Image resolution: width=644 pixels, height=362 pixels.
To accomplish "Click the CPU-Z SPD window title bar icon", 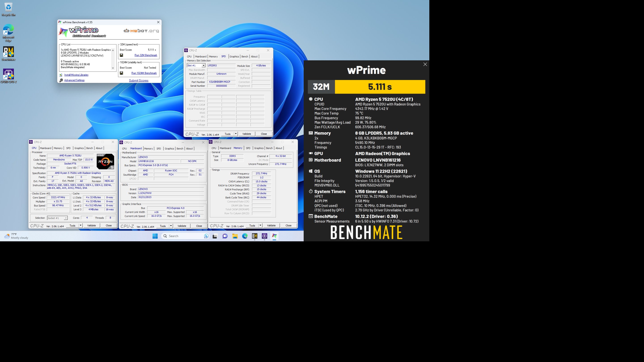I will 186,51.
